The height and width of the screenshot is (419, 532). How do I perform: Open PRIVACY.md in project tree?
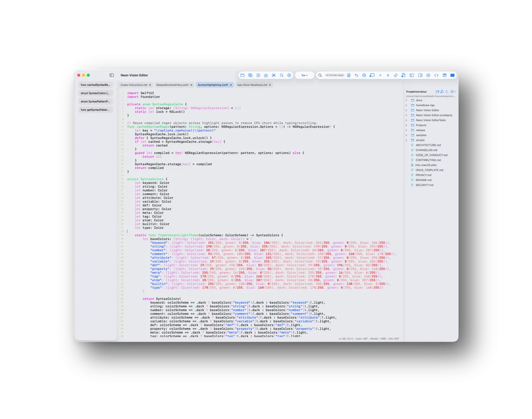tap(424, 175)
